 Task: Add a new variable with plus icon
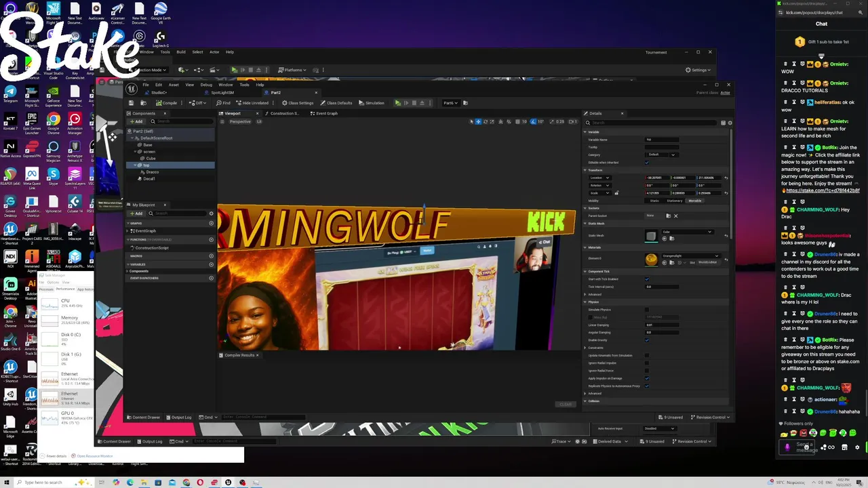coord(211,264)
